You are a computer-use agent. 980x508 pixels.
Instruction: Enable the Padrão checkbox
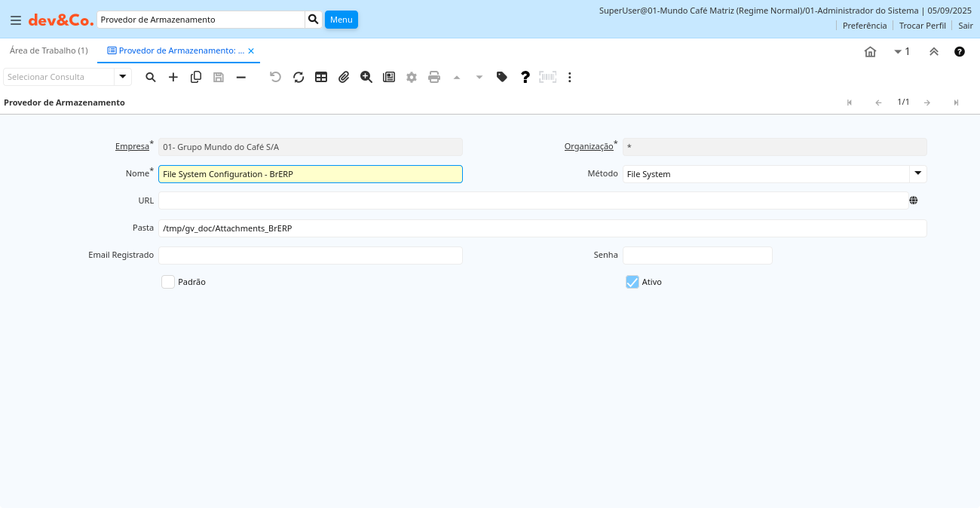pyautogui.click(x=168, y=282)
